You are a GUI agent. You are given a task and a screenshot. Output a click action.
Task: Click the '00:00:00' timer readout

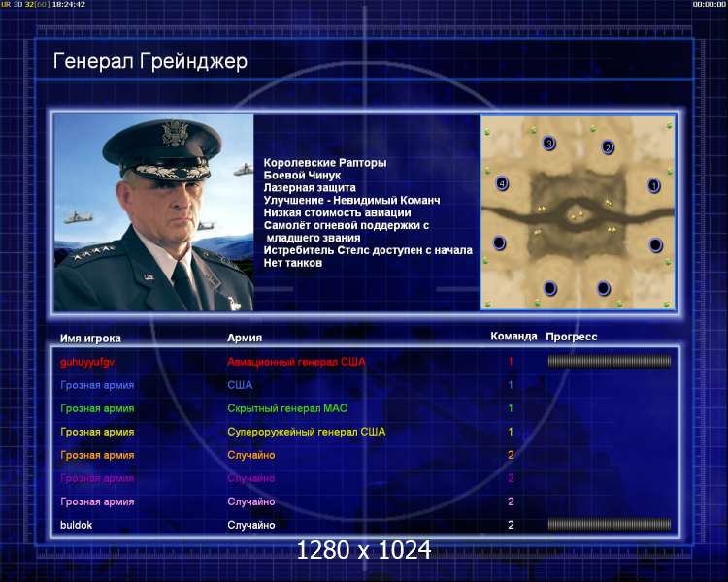click(709, 4)
